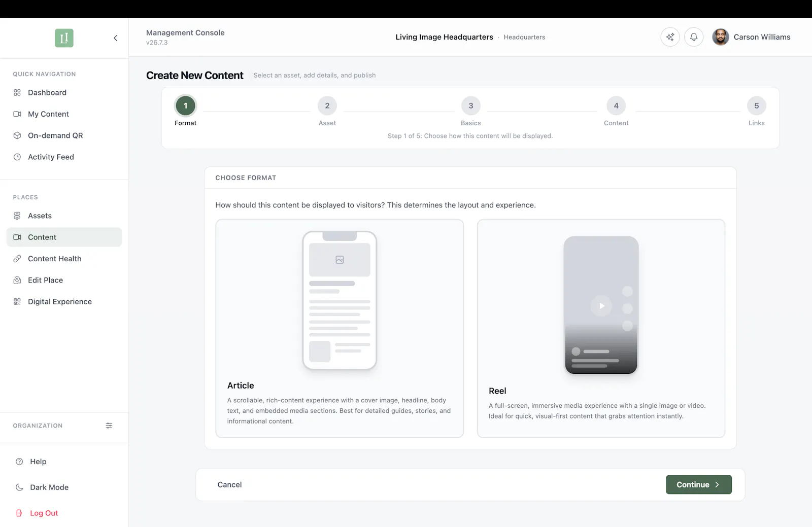This screenshot has height=527, width=812.
Task: Click the Content video icon in Places
Action: pos(17,237)
